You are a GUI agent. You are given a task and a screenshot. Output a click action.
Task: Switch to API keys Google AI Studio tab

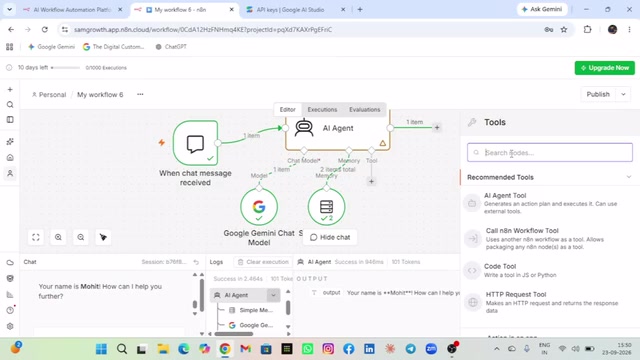point(297,9)
